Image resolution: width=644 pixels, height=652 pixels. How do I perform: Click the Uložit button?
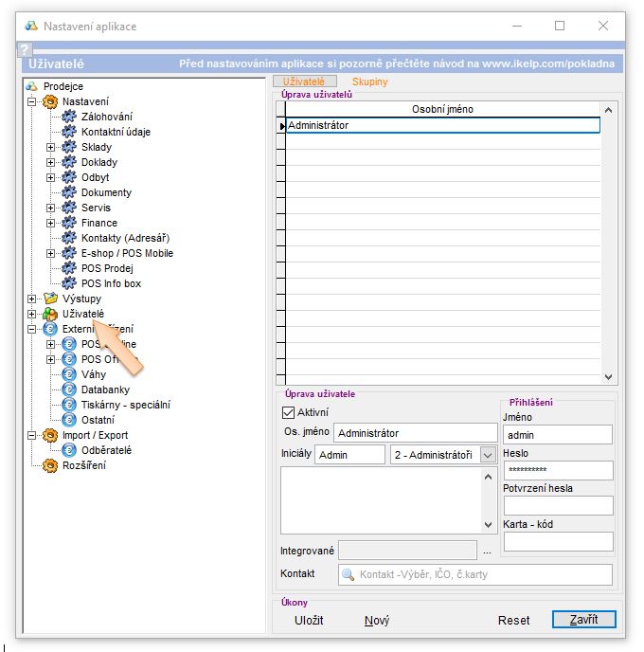309,620
